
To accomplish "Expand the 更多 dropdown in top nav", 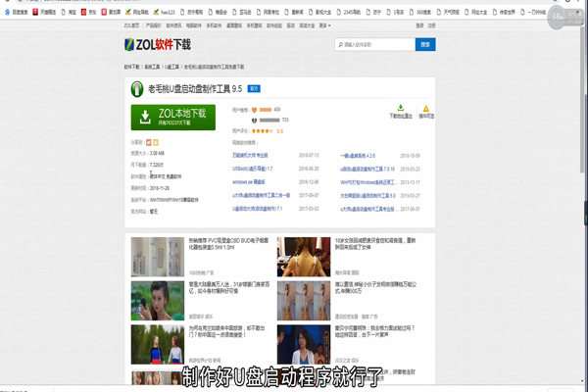I will [x=324, y=25].
